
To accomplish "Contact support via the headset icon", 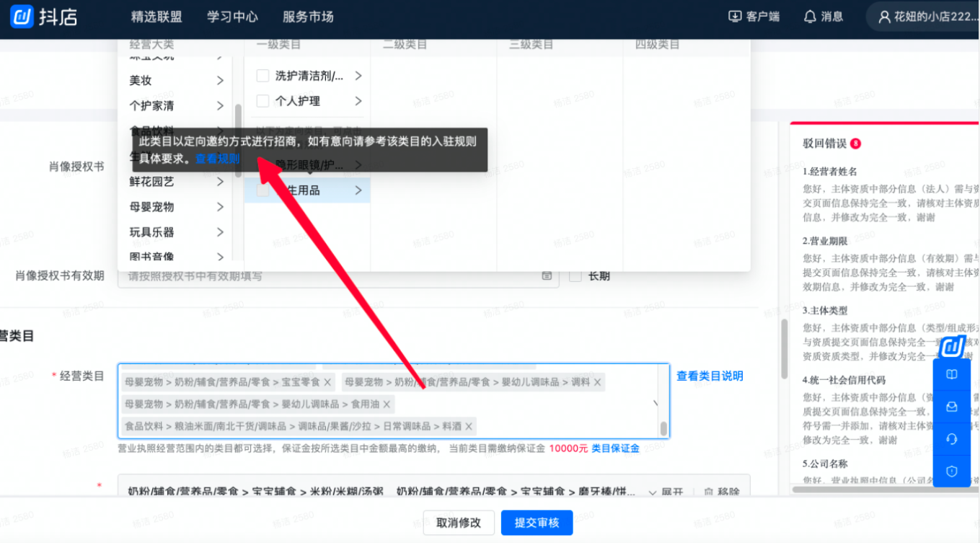I will pyautogui.click(x=951, y=438).
